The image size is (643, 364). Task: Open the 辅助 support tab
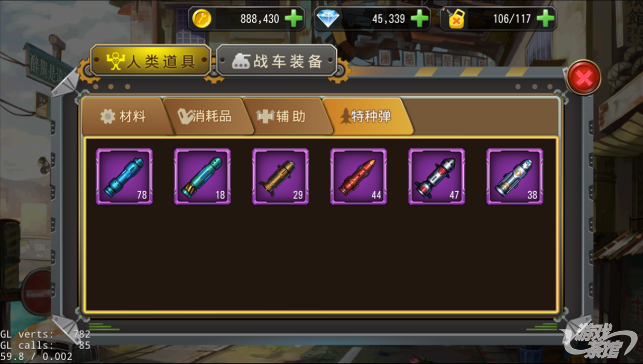(x=283, y=116)
